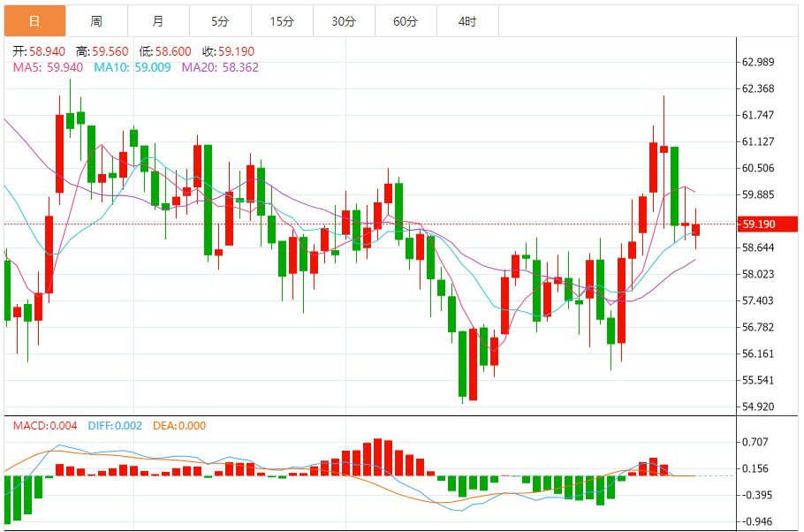Click the MACD:0.004 indicator label
The height and width of the screenshot is (532, 804).
click(x=45, y=426)
